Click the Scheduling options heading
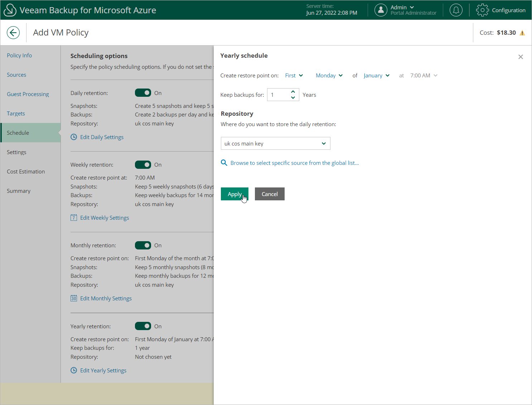 pyautogui.click(x=99, y=56)
